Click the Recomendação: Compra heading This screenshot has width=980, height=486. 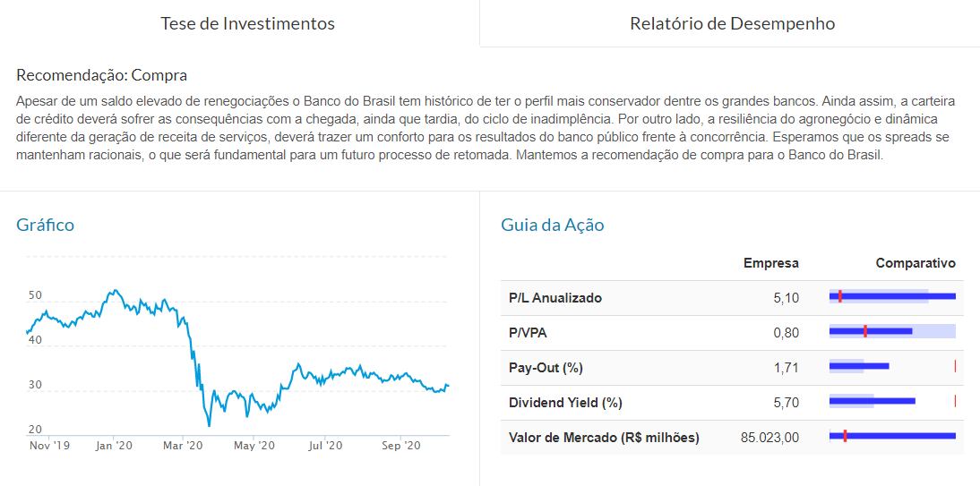pos(102,75)
